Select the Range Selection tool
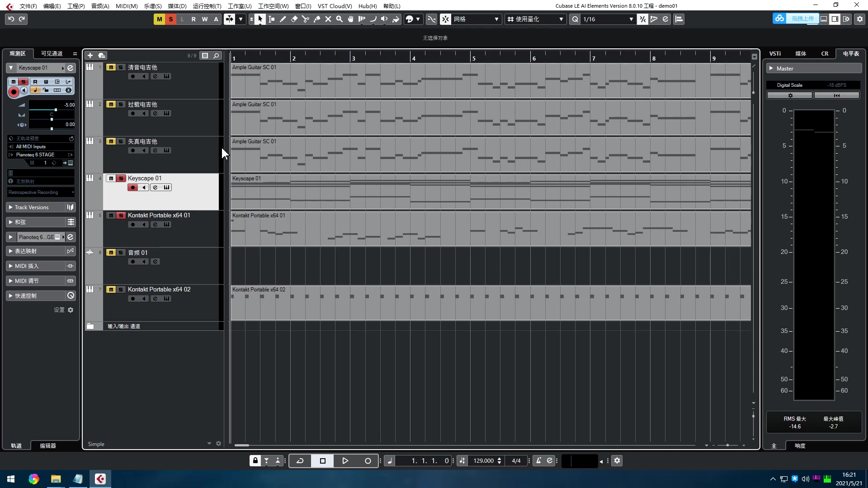868x488 pixels. point(271,19)
